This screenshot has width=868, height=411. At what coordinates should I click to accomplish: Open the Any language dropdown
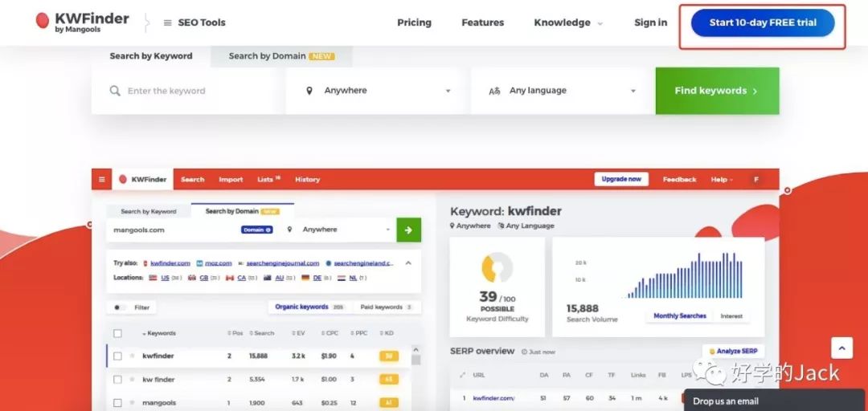click(x=563, y=91)
